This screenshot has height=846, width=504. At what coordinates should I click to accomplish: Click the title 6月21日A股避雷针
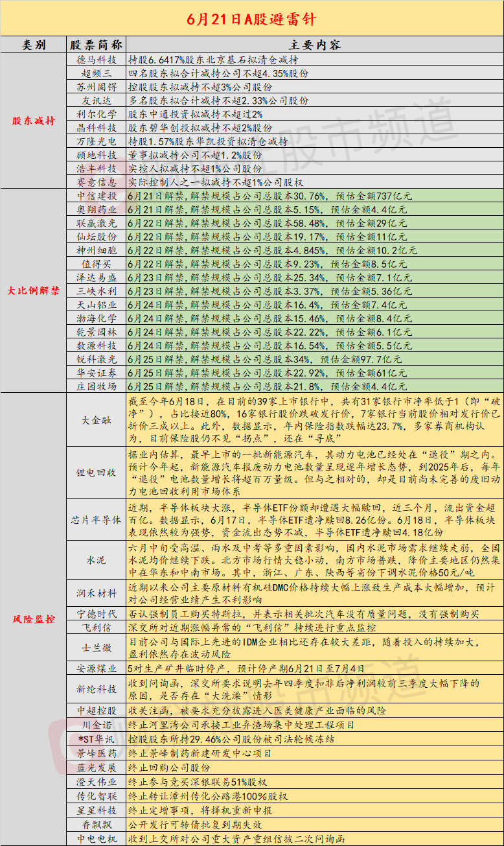[251, 18]
